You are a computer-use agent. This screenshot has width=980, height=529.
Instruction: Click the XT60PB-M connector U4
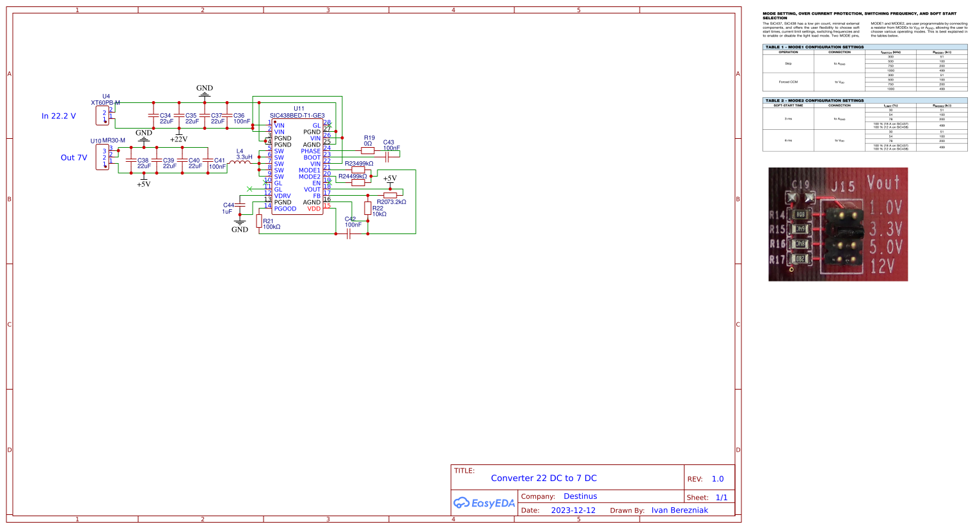pyautogui.click(x=102, y=115)
